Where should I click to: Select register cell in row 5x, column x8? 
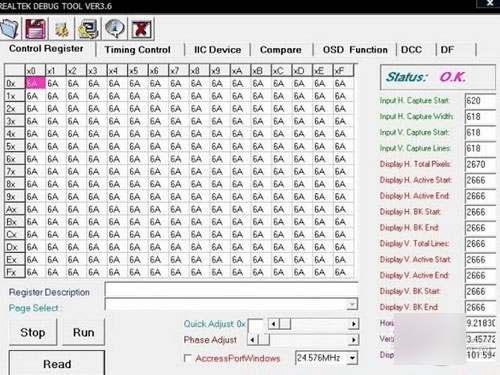click(x=199, y=146)
